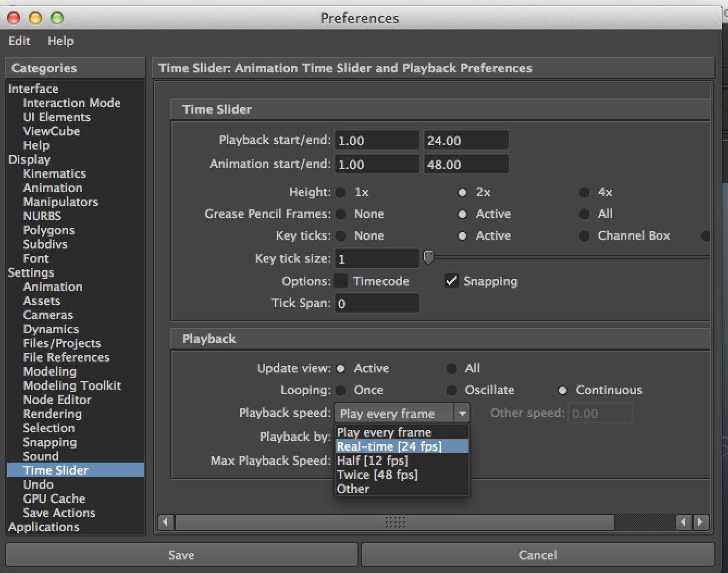Set Update view to All

tap(452, 368)
